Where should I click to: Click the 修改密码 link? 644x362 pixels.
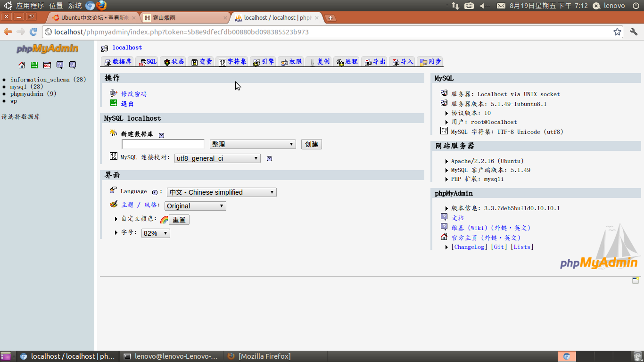coord(134,94)
